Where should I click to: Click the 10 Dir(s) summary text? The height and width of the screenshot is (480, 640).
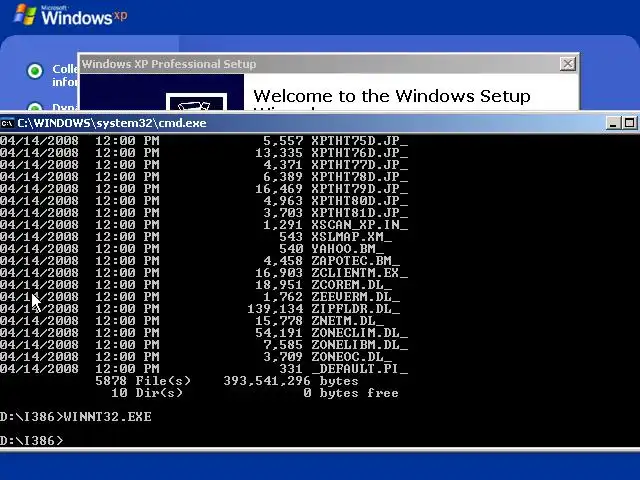pos(147,393)
